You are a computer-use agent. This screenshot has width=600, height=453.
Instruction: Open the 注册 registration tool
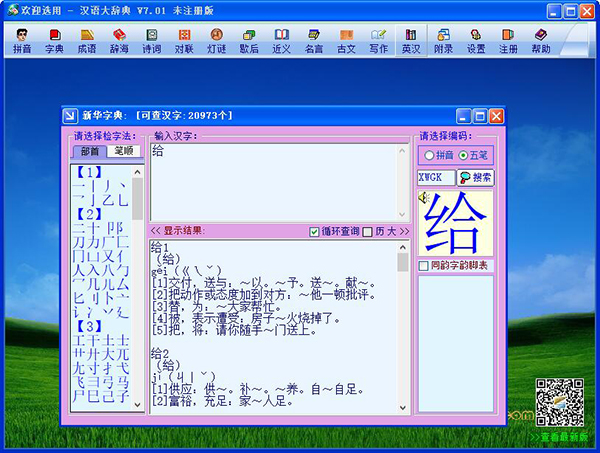pyautogui.click(x=508, y=41)
